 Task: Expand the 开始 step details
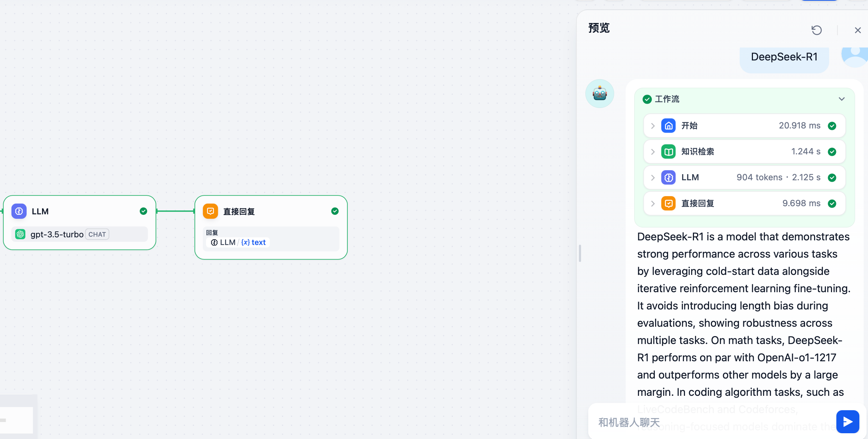(x=653, y=126)
